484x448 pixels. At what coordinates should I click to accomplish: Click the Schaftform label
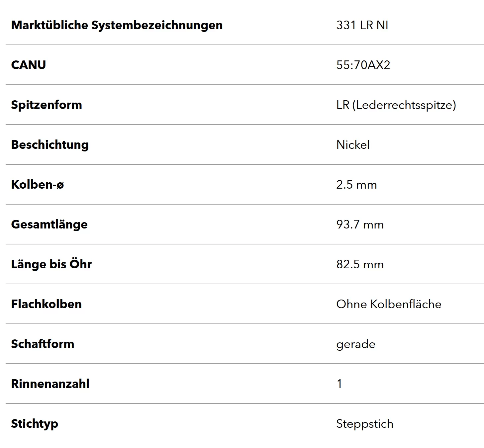pos(43,344)
